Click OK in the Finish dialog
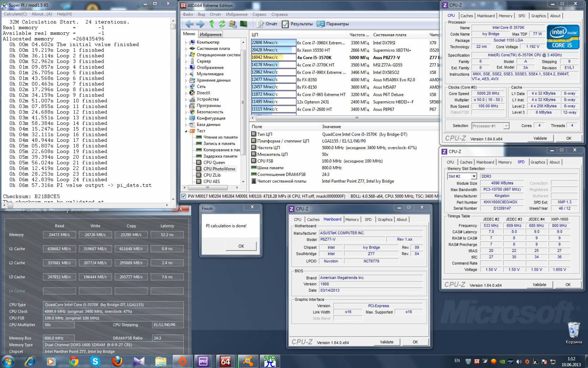Viewport: 588px width, 368px height. click(241, 246)
